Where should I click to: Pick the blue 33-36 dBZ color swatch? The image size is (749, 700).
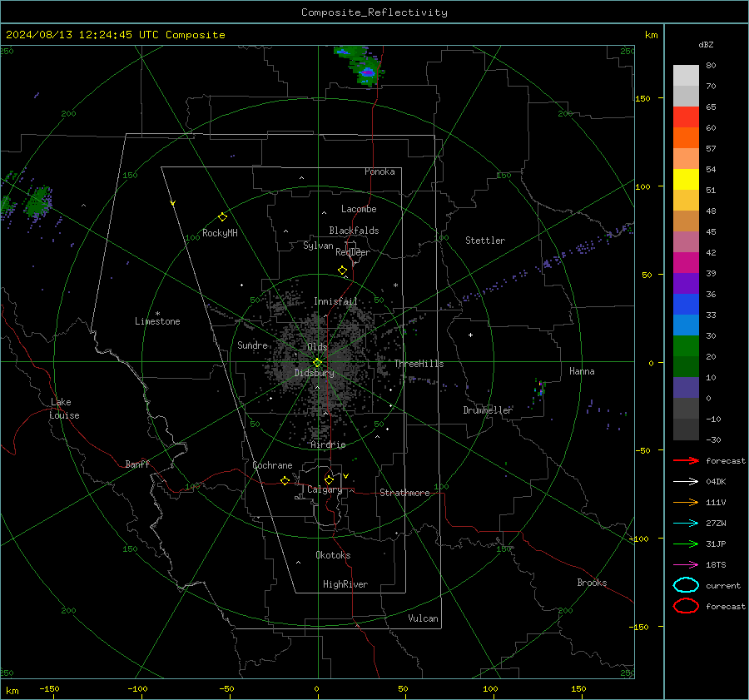(x=686, y=304)
